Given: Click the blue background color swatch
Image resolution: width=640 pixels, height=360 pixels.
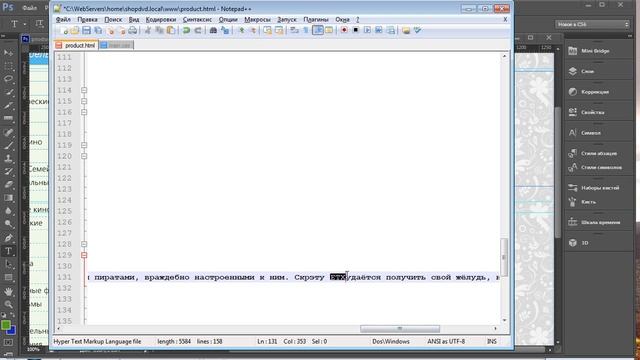Looking at the screenshot, I should [x=13, y=330].
